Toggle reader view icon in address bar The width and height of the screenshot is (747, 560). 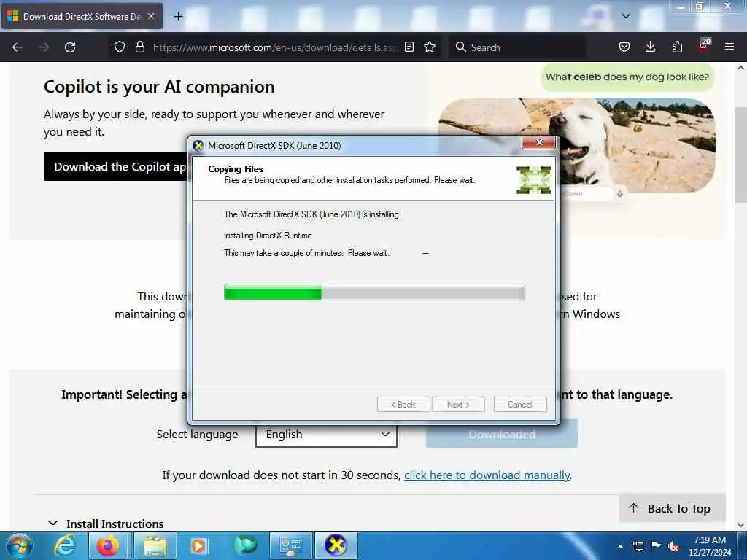tap(409, 47)
